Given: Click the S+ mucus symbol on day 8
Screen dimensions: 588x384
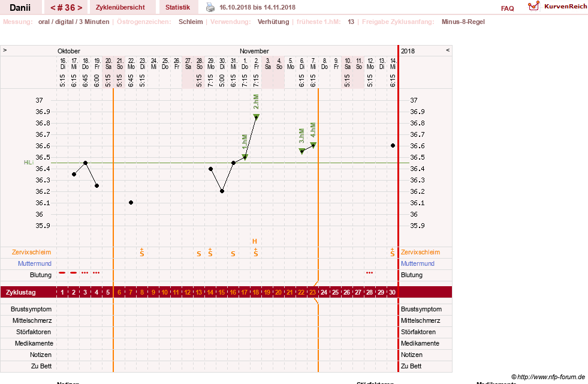Looking at the screenshot, I should 141,252.
